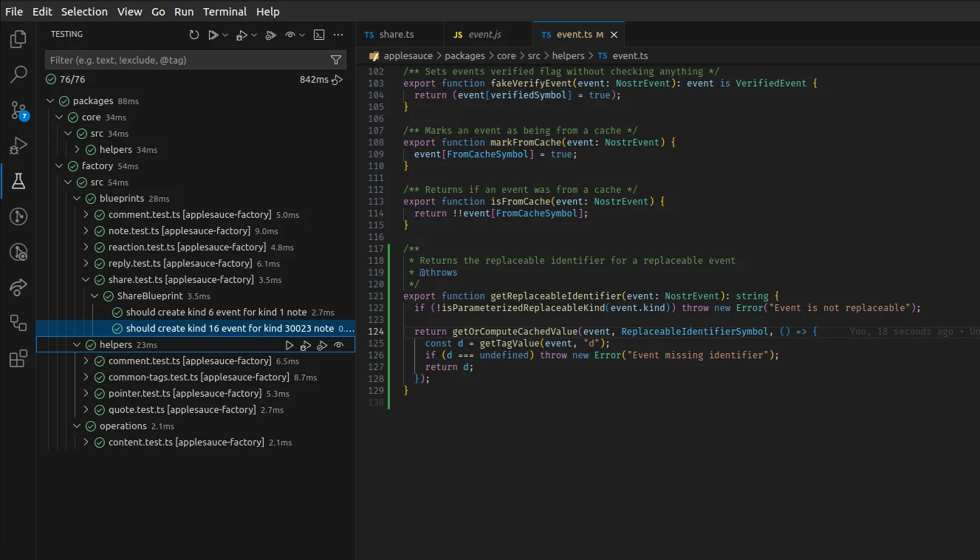
Task: Toggle continuous run eye icon in Testing header
Action: point(290,35)
